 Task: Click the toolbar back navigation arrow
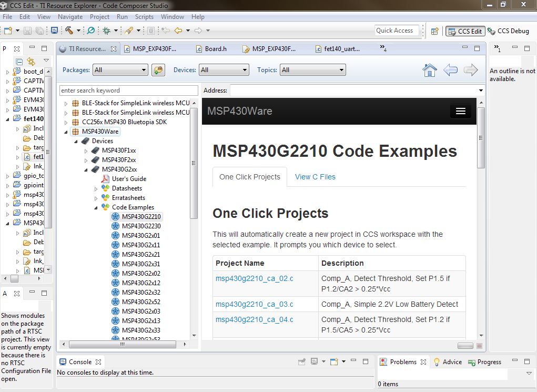[x=178, y=31]
